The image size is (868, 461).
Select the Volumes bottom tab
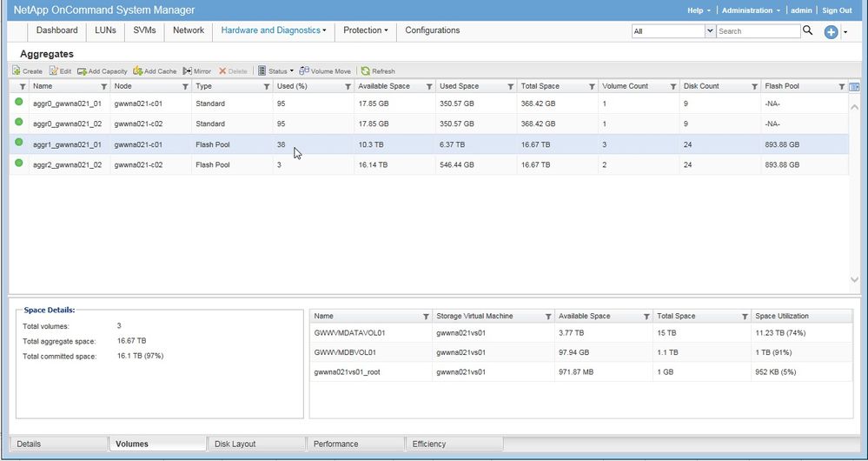click(x=158, y=444)
